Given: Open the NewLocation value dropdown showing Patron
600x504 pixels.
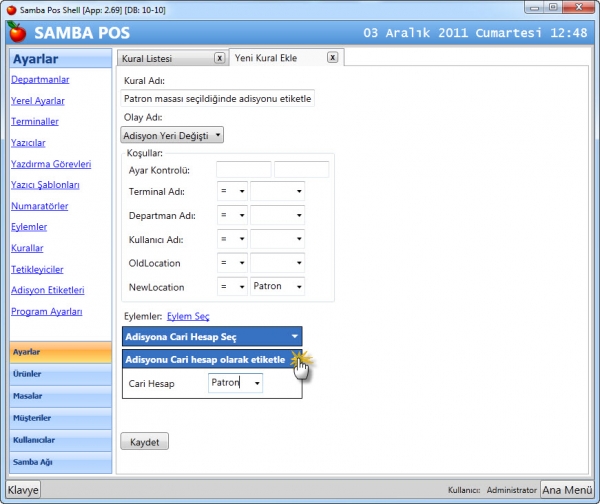Looking at the screenshot, I should (x=277, y=286).
